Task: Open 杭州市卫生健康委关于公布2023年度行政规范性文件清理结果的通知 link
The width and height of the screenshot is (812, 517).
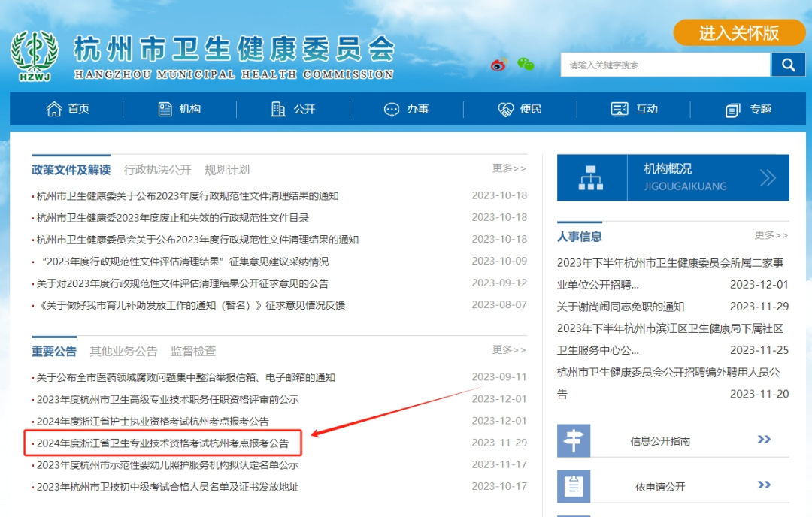Action: pos(187,196)
